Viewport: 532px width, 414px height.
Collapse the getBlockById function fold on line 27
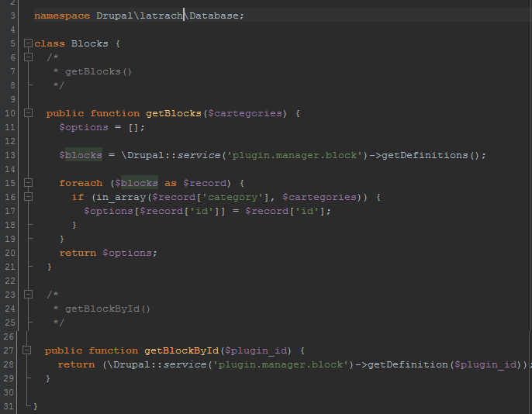point(27,350)
